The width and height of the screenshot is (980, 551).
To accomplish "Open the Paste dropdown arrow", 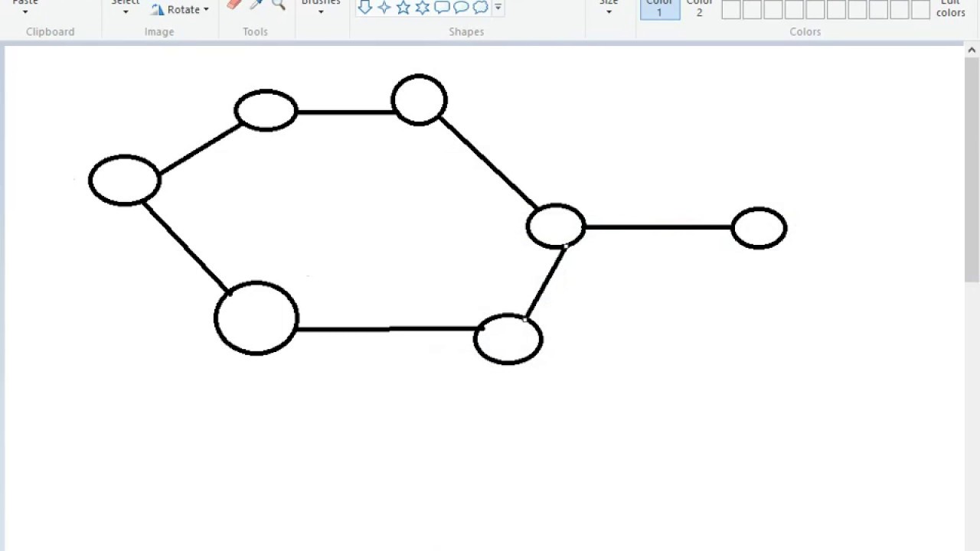I will pos(25,12).
